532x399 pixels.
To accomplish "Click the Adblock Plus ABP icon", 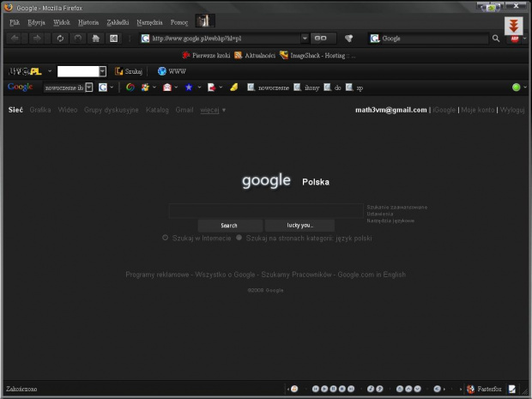I will point(515,39).
